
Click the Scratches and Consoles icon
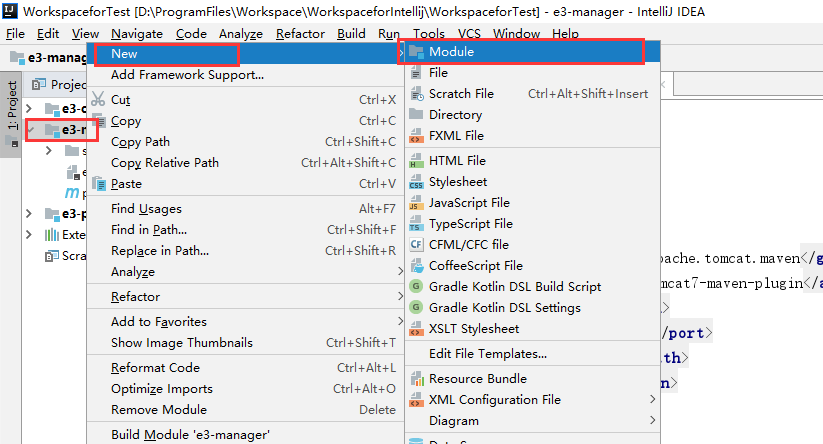(51, 256)
